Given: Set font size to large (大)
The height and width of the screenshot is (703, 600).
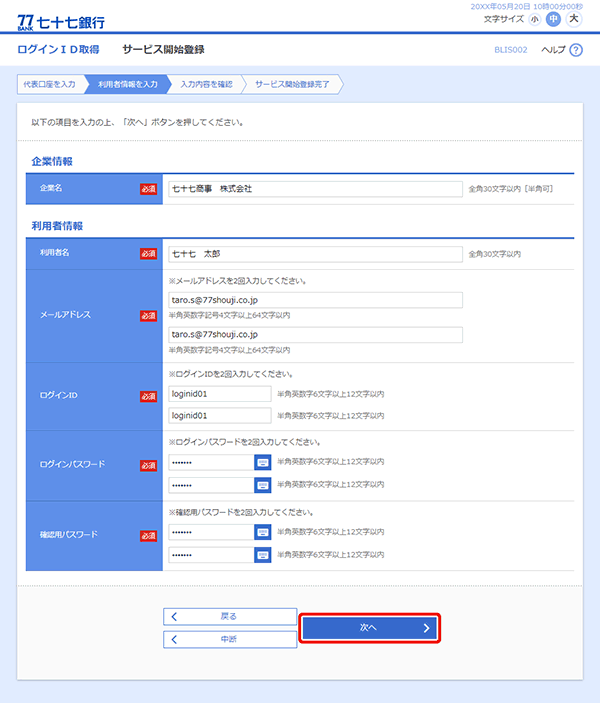Looking at the screenshot, I should tap(574, 19).
